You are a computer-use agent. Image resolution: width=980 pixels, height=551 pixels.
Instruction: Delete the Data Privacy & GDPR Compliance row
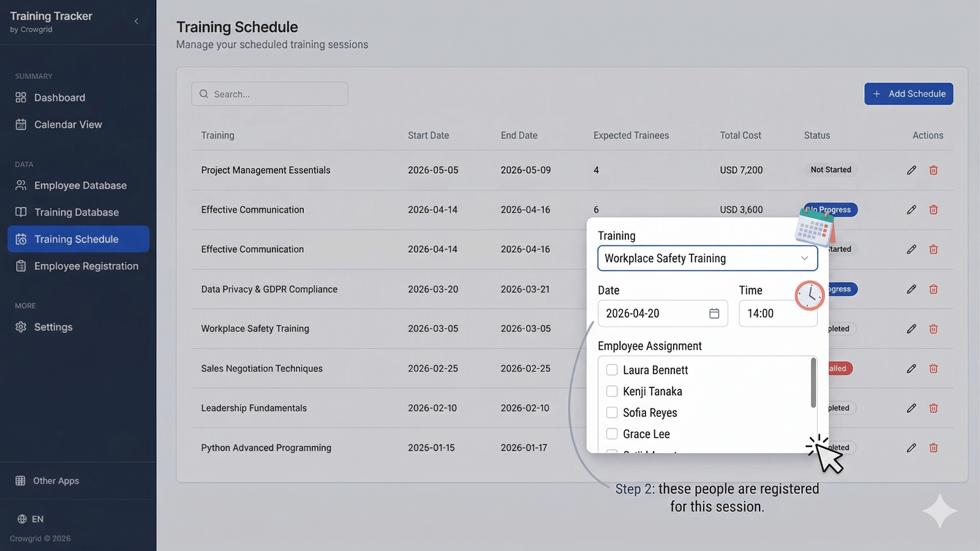coord(933,289)
